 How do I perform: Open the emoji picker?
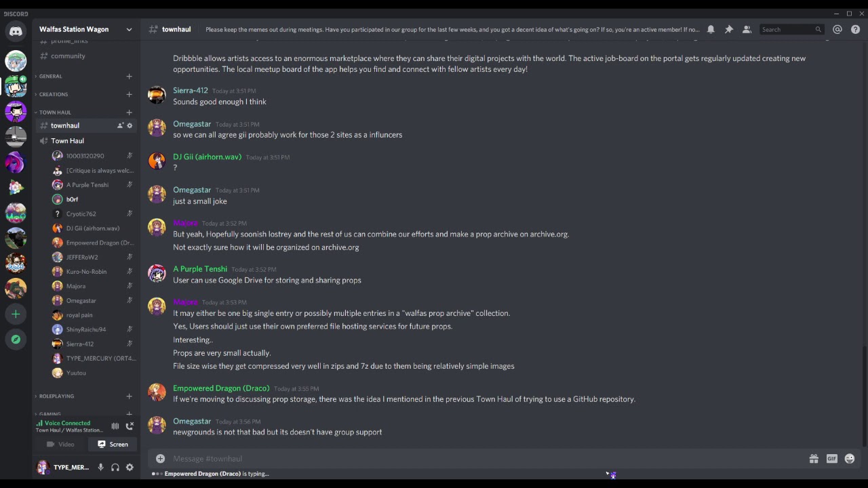pyautogui.click(x=849, y=459)
